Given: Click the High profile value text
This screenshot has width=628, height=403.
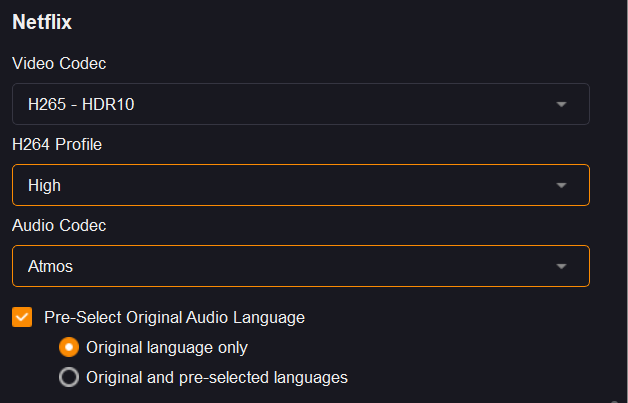Looking at the screenshot, I should [x=46, y=185].
